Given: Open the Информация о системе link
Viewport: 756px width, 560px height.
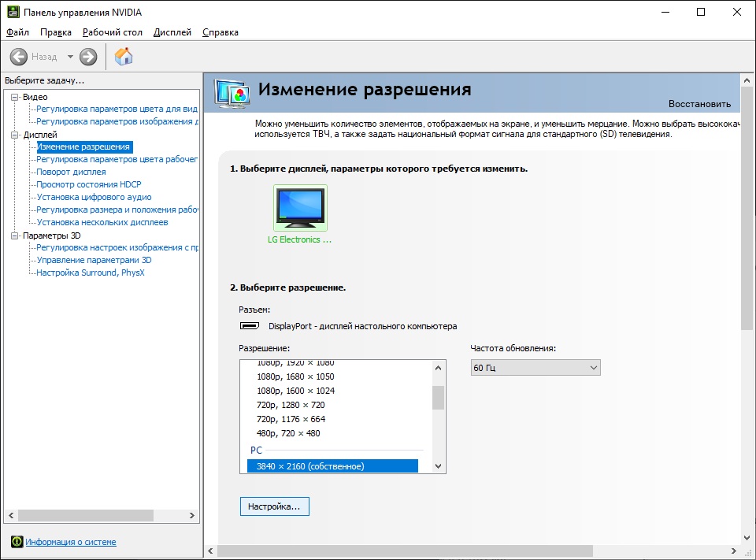Looking at the screenshot, I should [x=71, y=542].
